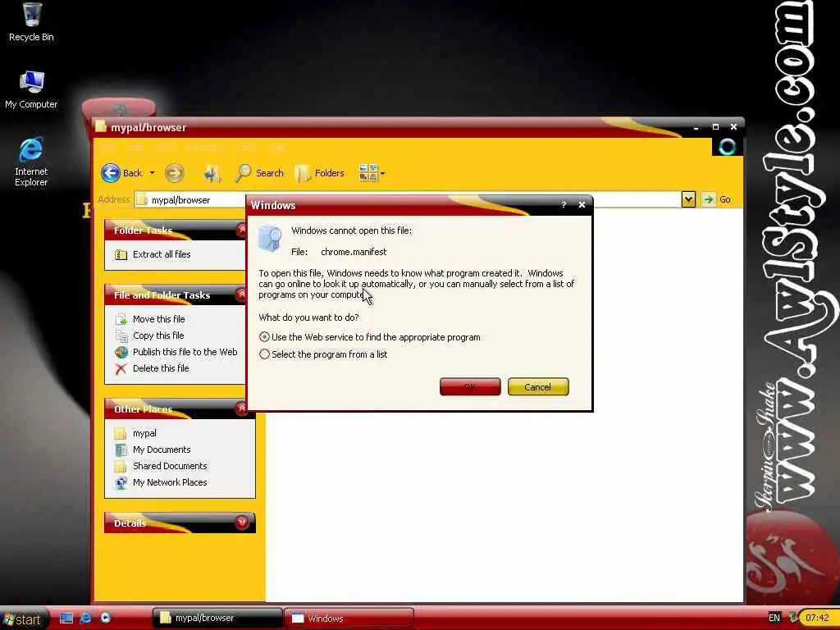Image resolution: width=840 pixels, height=630 pixels.
Task: Collapse the Other Places panel
Action: click(242, 409)
